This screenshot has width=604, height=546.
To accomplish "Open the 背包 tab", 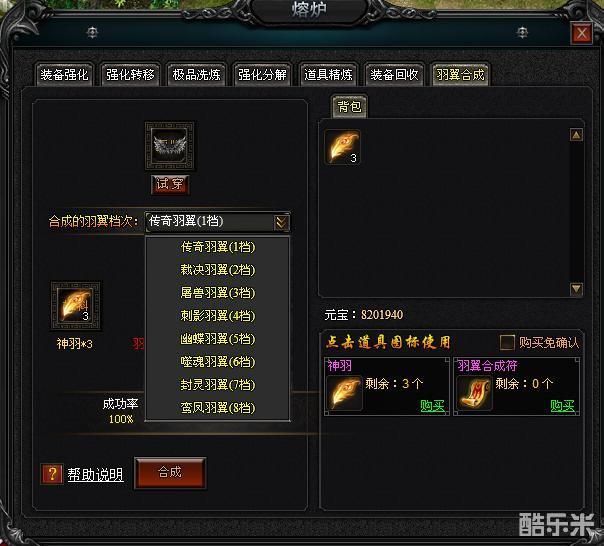I will (x=349, y=106).
